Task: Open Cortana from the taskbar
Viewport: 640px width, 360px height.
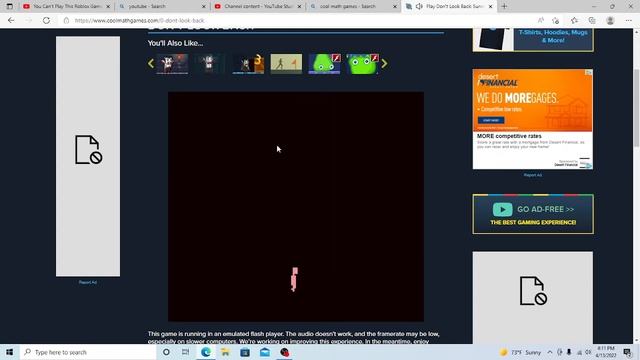Action: 166,352
